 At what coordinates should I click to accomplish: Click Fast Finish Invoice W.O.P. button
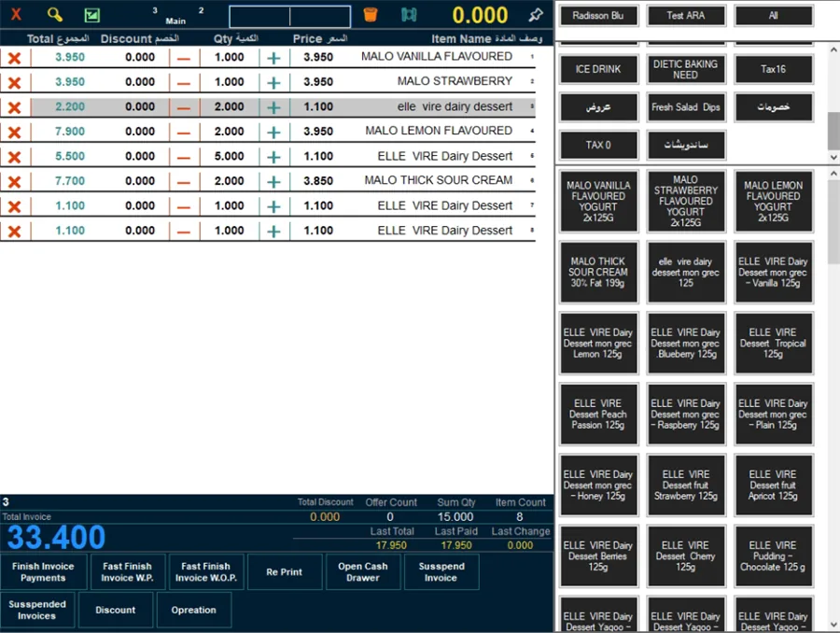point(206,572)
